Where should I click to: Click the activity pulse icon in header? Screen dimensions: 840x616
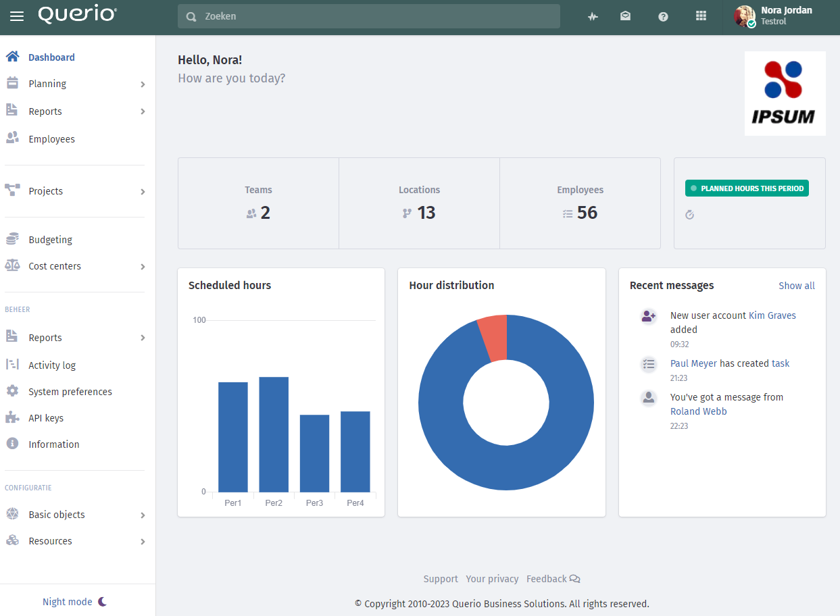(x=593, y=16)
